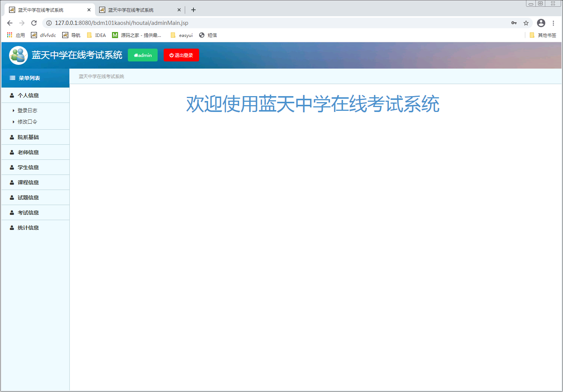The width and height of the screenshot is (563, 392).
Task: Click the person icon beside 学生信息
Action: [12, 167]
